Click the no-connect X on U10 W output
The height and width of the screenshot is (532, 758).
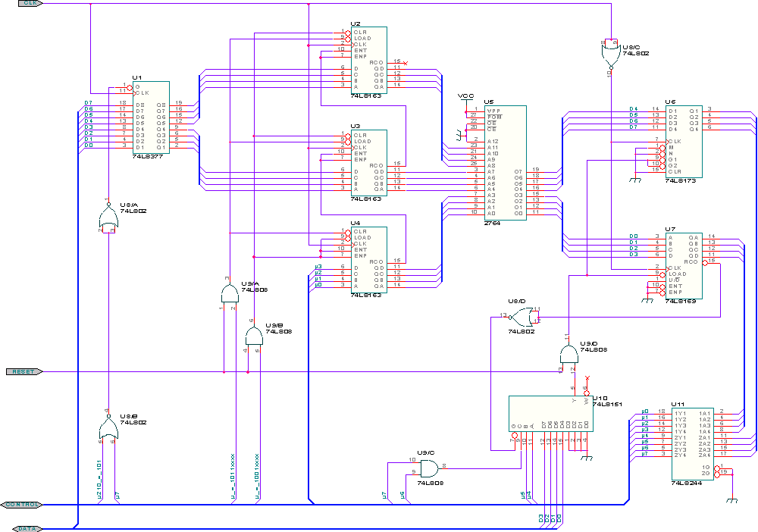587,377
